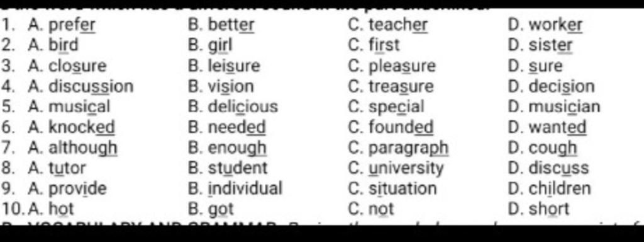Viewport: 644px width, 242px height.
Task: Click option C. paragraph in question 7
Action: [x=398, y=147]
